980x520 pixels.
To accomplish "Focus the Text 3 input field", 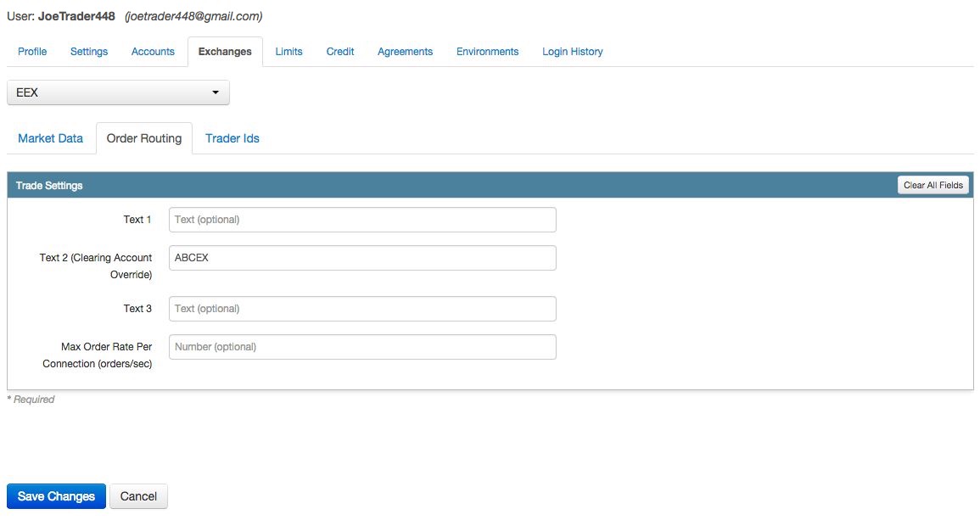I will [x=362, y=309].
